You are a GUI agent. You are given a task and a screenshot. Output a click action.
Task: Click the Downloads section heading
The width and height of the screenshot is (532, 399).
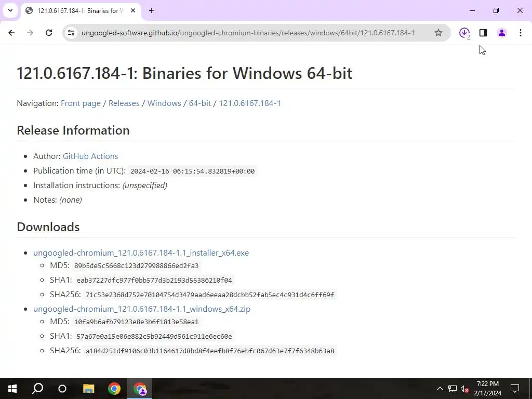point(48,227)
